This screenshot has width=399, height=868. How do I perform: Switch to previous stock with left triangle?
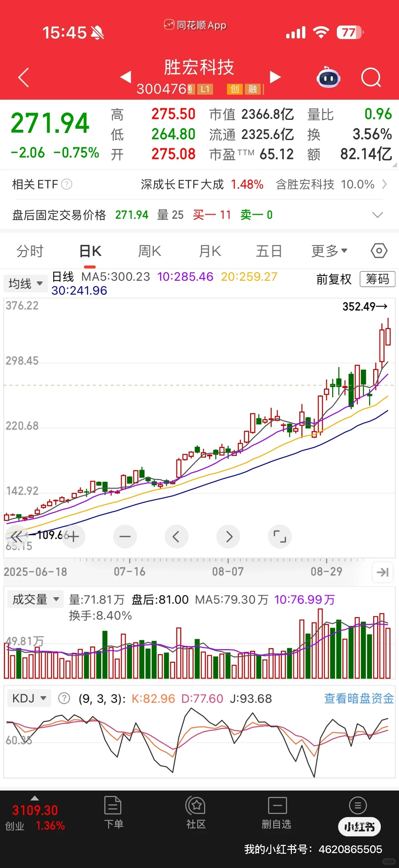tap(126, 77)
